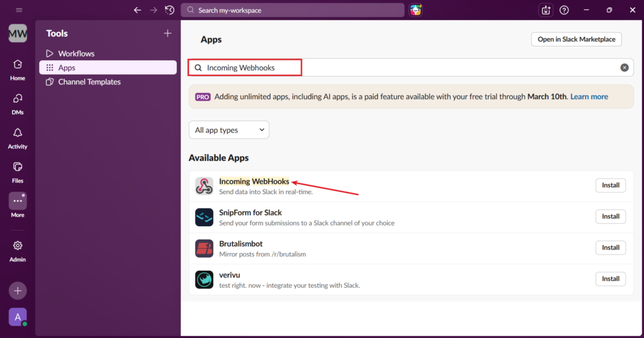Install the Brutalismbot app
The image size is (644, 338).
(x=610, y=248)
